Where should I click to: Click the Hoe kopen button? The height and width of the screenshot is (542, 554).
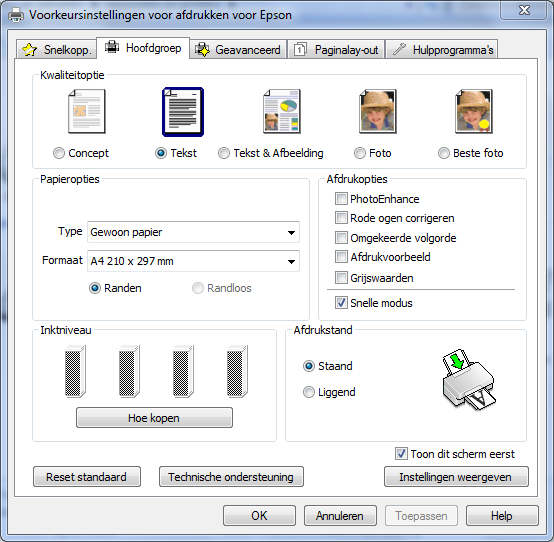click(154, 418)
